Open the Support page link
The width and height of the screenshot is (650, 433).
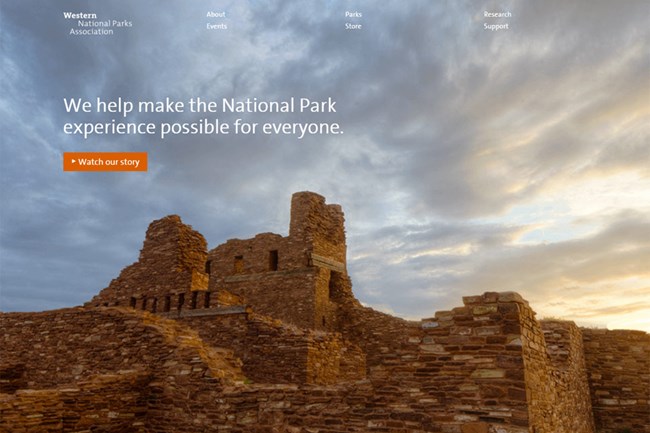pyautogui.click(x=496, y=26)
